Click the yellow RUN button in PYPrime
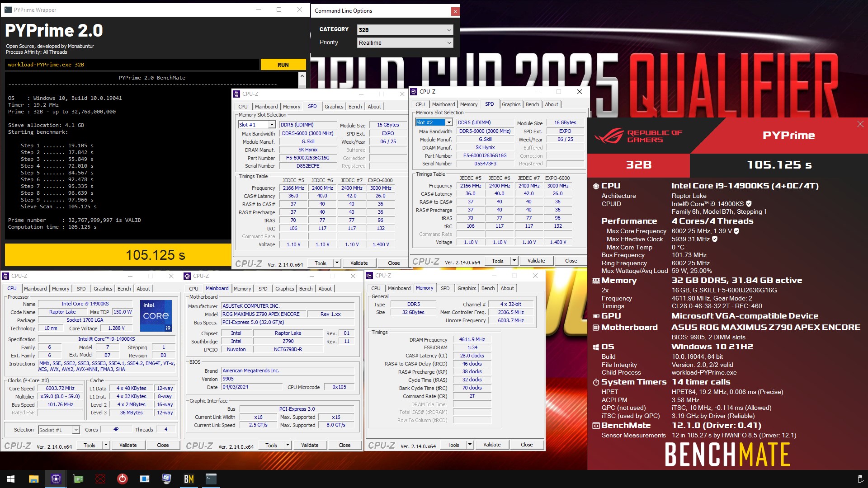This screenshot has height=488, width=868. pos(283,65)
